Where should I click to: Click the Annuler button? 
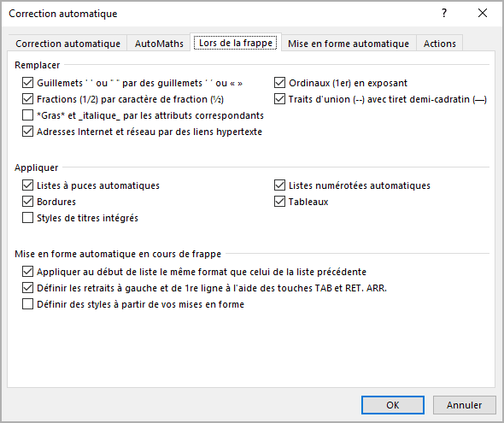click(x=464, y=405)
